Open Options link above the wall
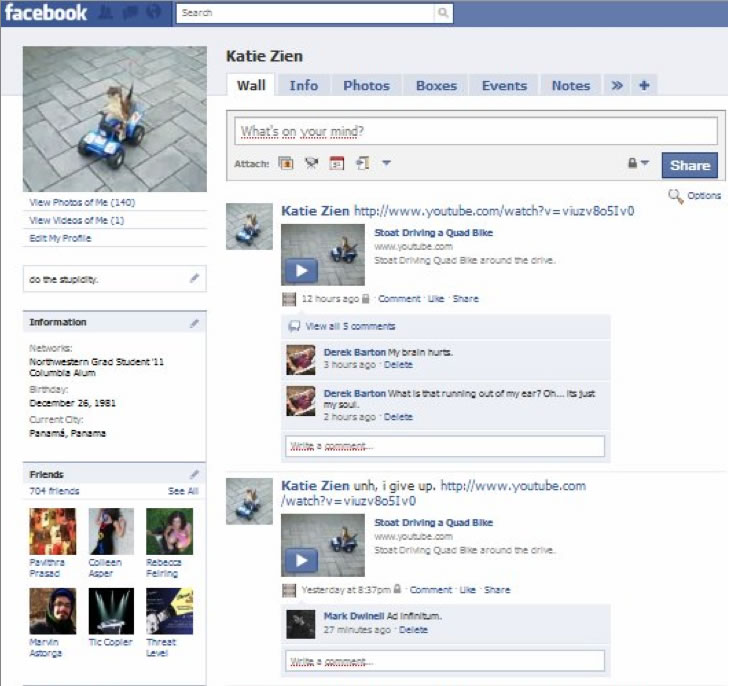Viewport: 730px width, 686px height. pos(704,196)
